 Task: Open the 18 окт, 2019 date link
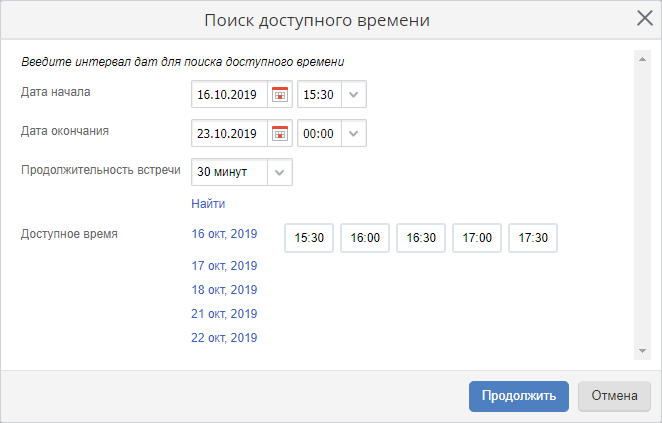[x=224, y=290]
